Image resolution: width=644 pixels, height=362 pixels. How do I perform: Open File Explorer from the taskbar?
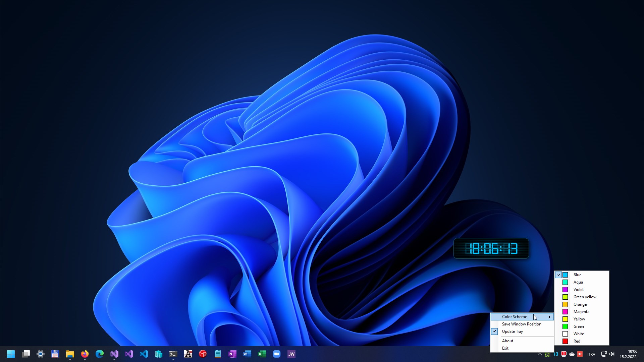click(70, 354)
